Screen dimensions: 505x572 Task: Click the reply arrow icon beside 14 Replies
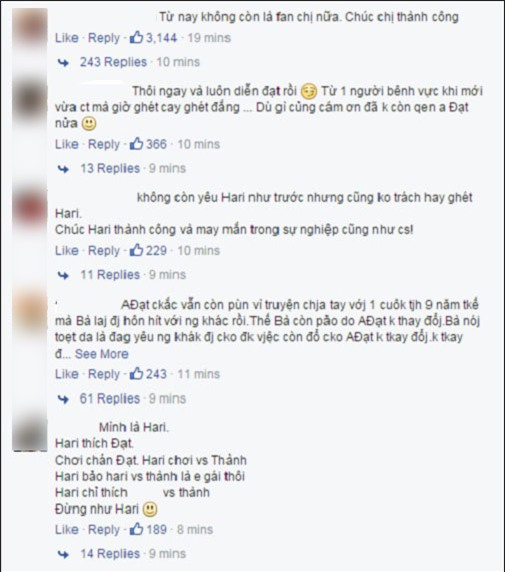[x=63, y=554]
